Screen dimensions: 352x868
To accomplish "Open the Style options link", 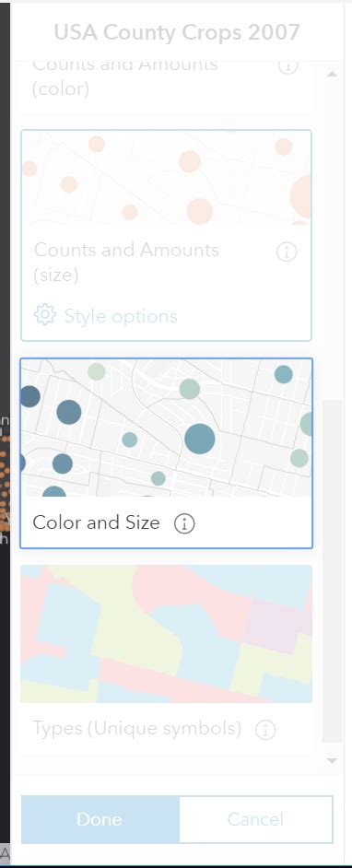I will (x=121, y=316).
